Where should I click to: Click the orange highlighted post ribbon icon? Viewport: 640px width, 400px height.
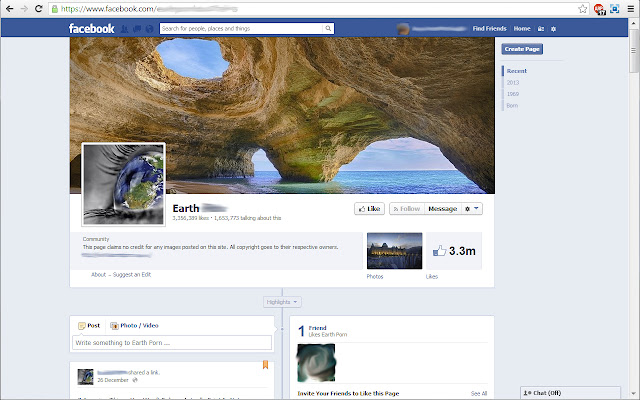pos(265,364)
